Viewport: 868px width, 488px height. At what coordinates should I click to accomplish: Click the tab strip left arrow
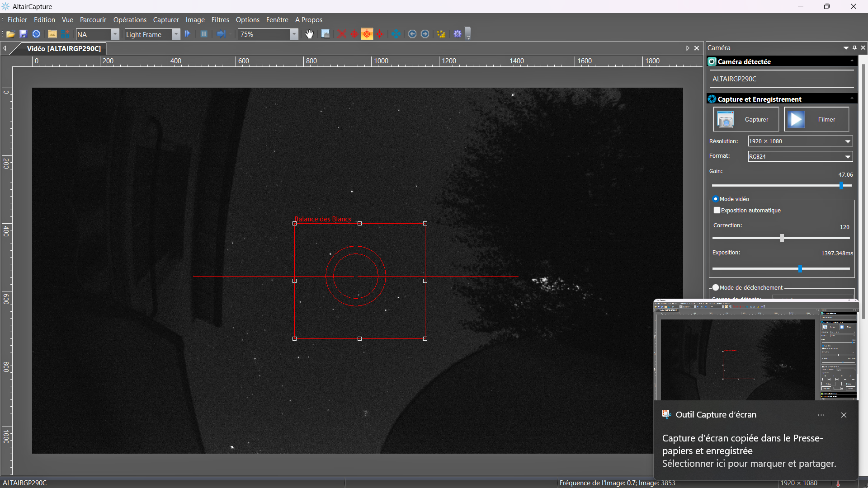(x=5, y=48)
